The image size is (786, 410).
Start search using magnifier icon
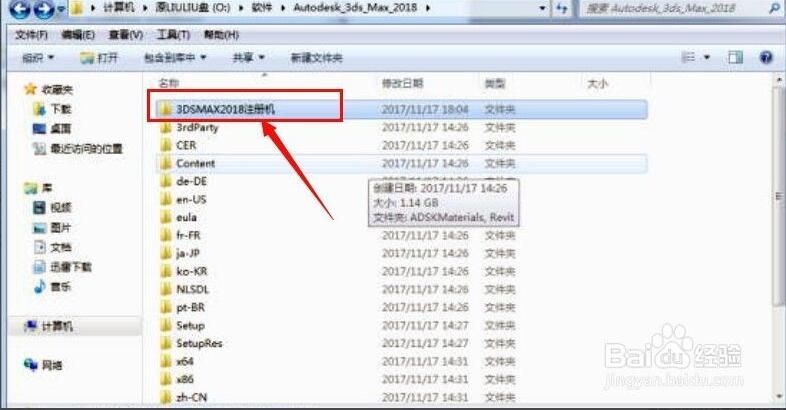point(775,8)
